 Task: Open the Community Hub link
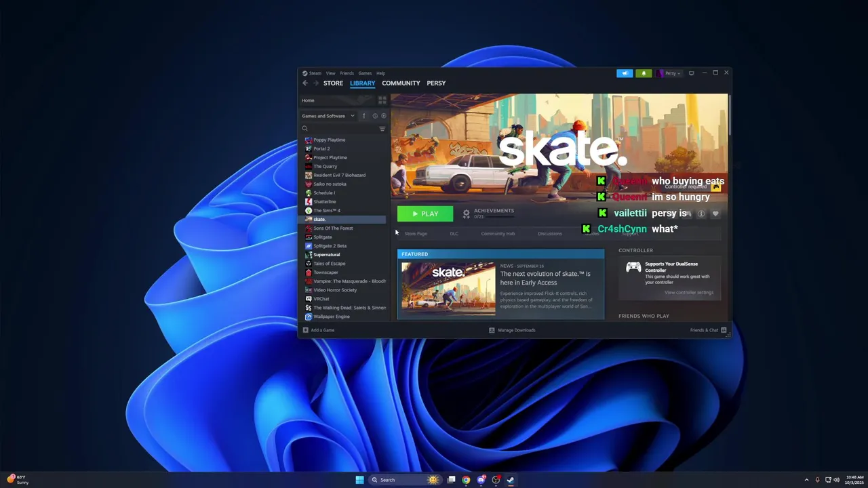click(498, 234)
